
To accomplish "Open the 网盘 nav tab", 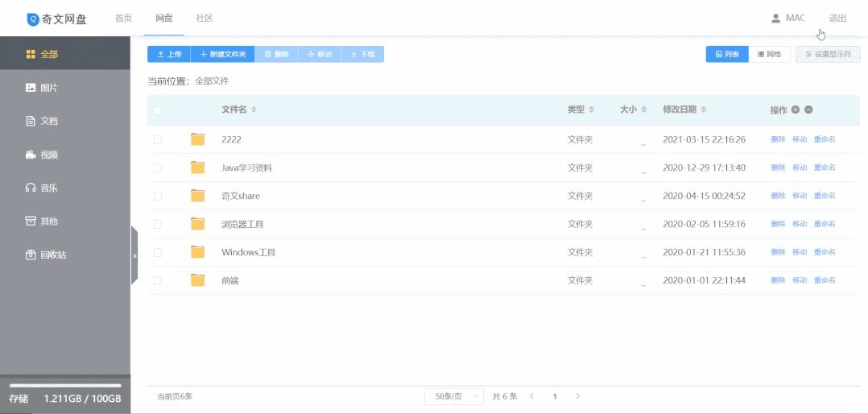I will pyautogui.click(x=164, y=19).
